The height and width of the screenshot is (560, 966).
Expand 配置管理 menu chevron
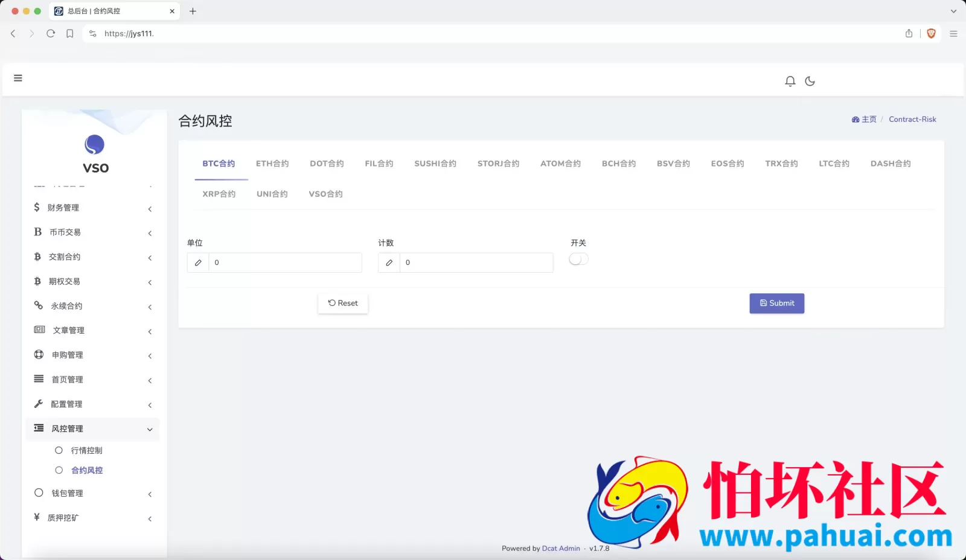coord(150,405)
